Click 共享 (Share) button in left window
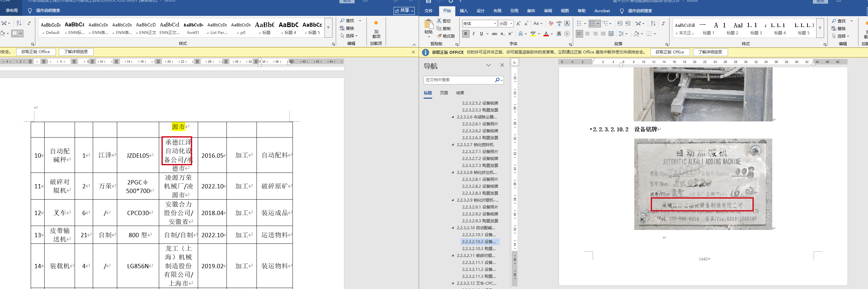The height and width of the screenshot is (289, 868). (404, 11)
